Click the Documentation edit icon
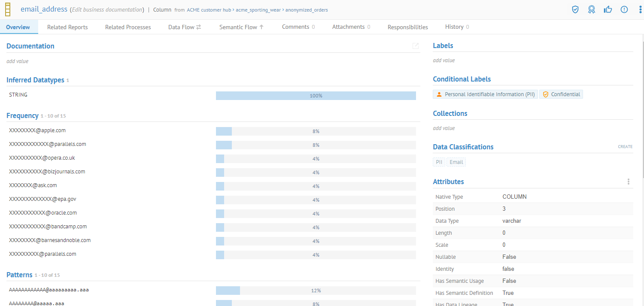Image resolution: width=644 pixels, height=306 pixels. pyautogui.click(x=415, y=46)
